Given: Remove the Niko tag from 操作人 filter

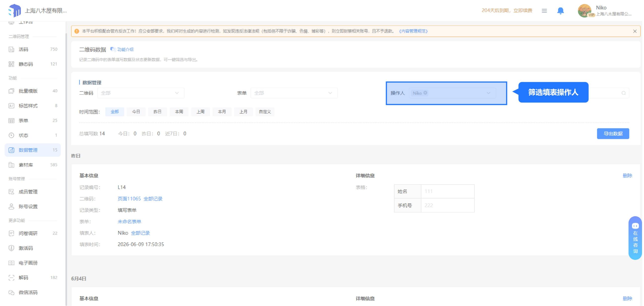Looking at the screenshot, I should point(425,93).
